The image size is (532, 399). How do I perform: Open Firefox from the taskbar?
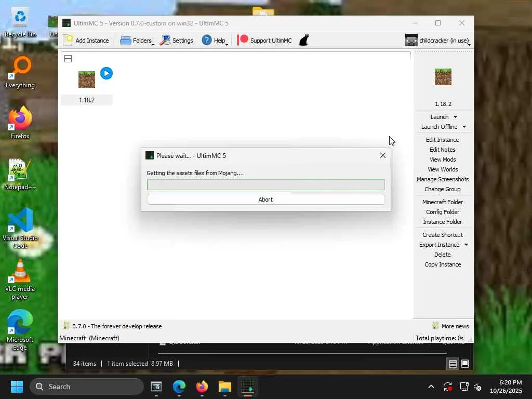(202, 387)
